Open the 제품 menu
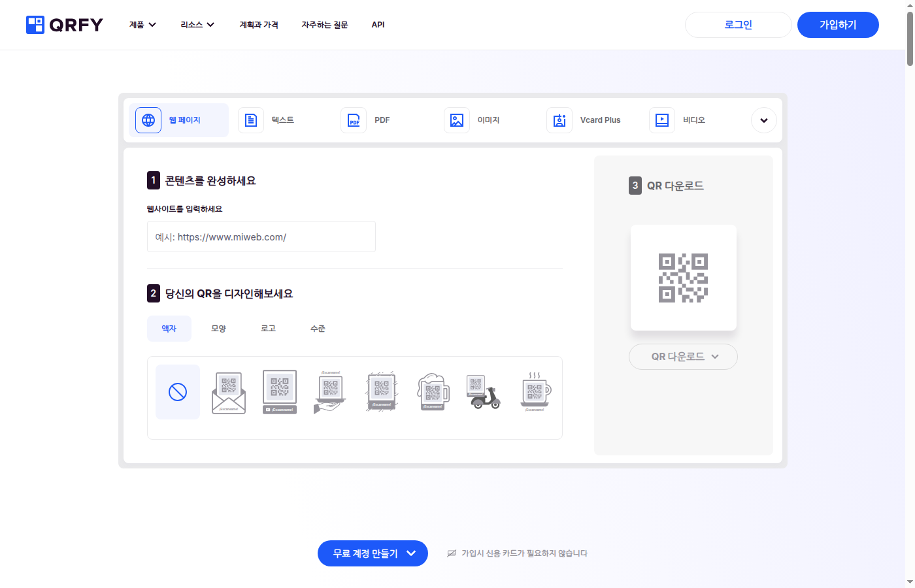 [x=142, y=25]
